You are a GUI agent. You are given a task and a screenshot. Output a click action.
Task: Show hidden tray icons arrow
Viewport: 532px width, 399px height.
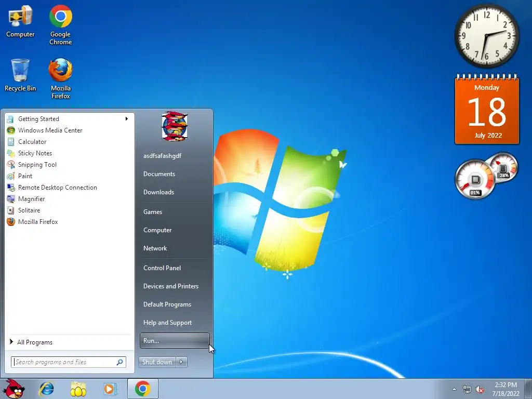[x=454, y=390]
